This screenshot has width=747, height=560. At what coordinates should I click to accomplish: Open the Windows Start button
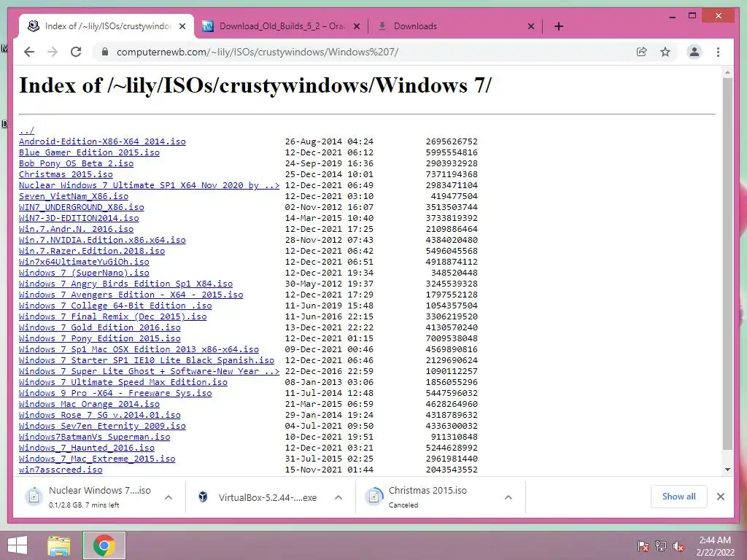tap(18, 545)
